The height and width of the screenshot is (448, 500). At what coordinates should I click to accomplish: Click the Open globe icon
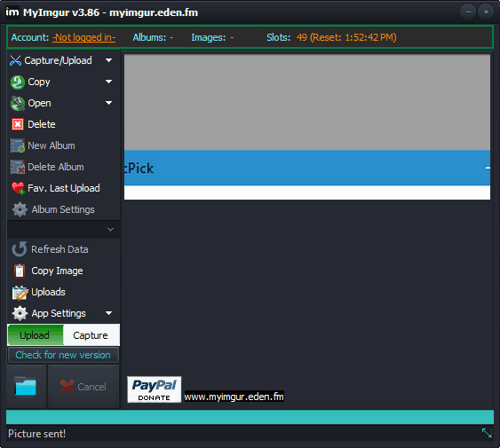tap(17, 103)
